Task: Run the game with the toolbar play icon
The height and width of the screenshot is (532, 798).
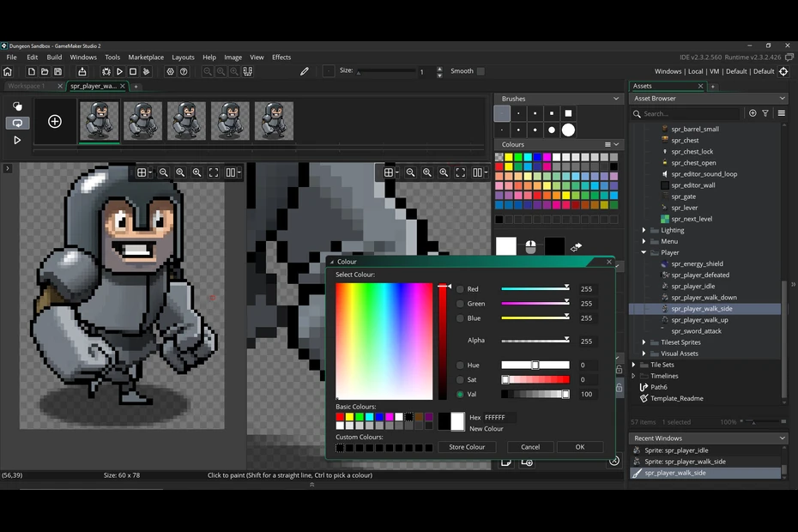Action: point(119,72)
